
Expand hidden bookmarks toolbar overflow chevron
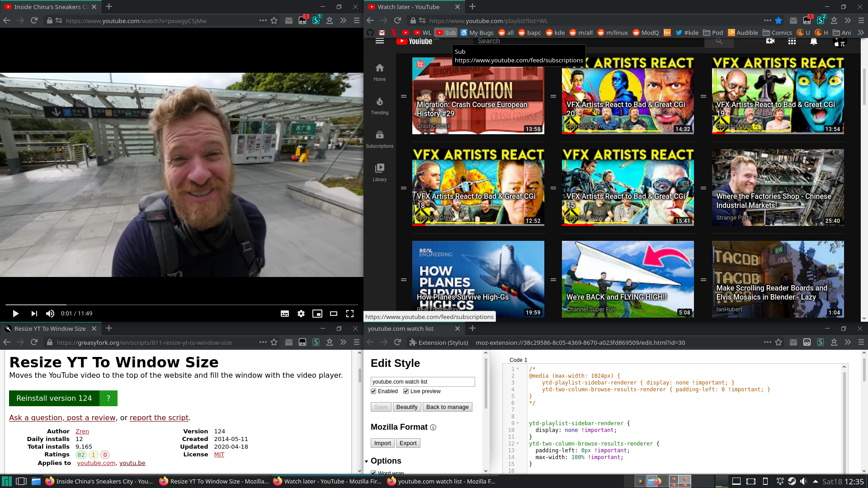pyautogui.click(x=860, y=33)
